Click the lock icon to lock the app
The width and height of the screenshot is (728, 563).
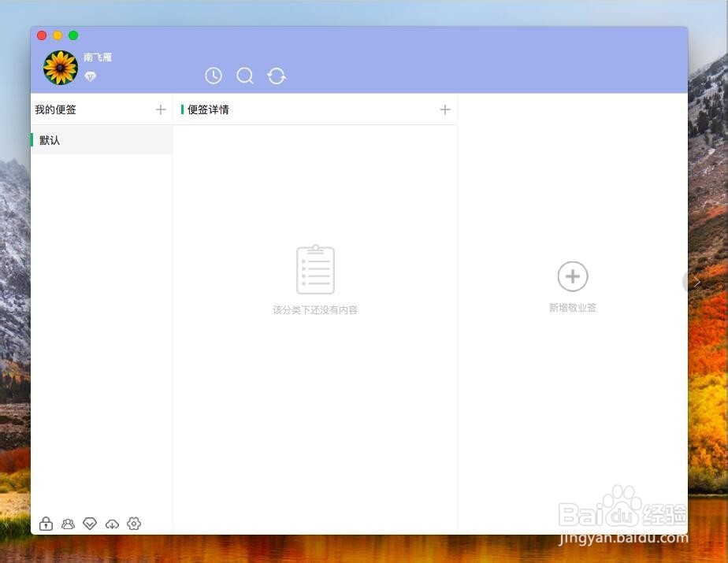point(45,523)
